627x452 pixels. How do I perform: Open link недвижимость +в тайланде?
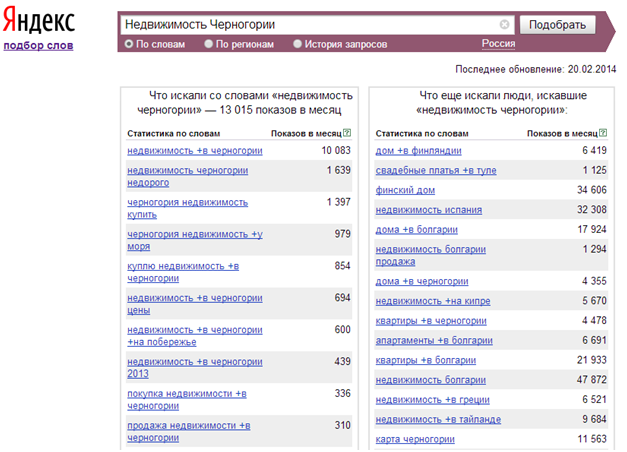point(438,419)
